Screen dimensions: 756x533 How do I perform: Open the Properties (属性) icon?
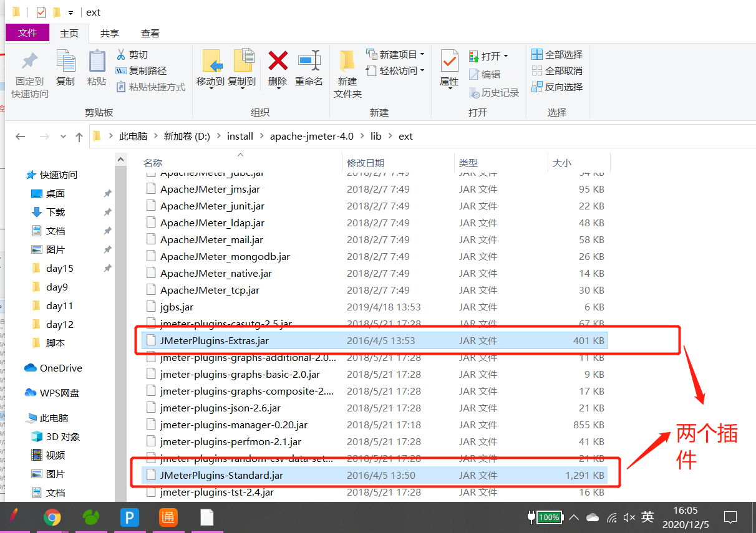click(449, 62)
